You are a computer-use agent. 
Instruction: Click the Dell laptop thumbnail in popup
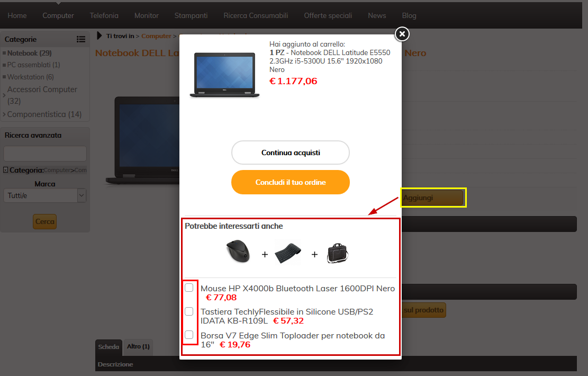tap(224, 74)
